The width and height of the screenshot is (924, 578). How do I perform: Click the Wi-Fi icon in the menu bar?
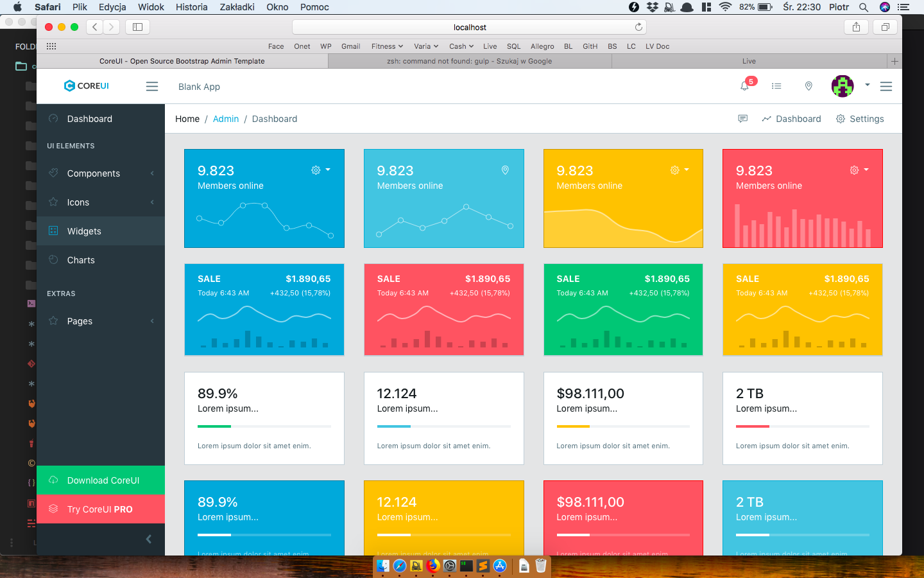pos(725,7)
